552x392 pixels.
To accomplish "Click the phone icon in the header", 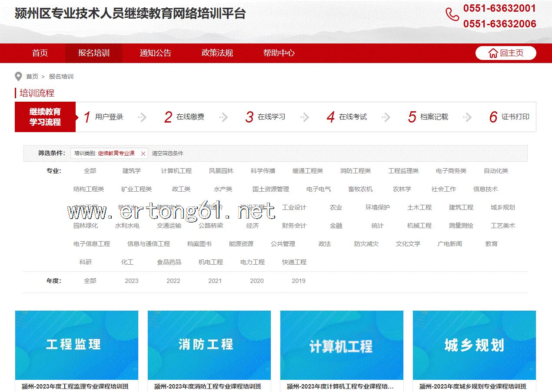I will tap(452, 14).
